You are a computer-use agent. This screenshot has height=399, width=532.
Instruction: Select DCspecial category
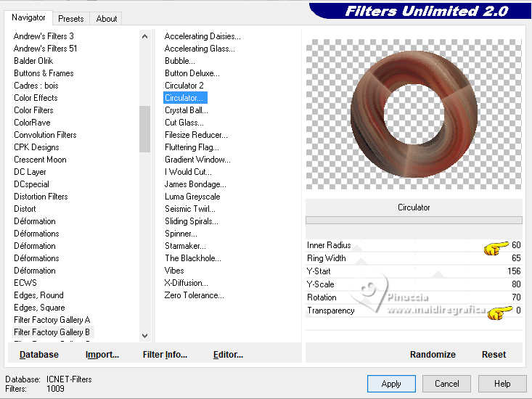point(31,184)
